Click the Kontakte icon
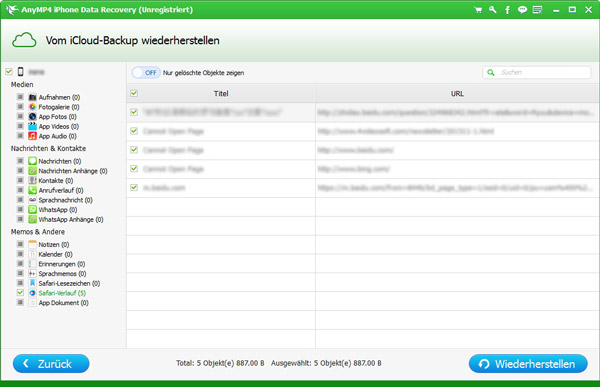The width and height of the screenshot is (600, 387). tap(33, 180)
